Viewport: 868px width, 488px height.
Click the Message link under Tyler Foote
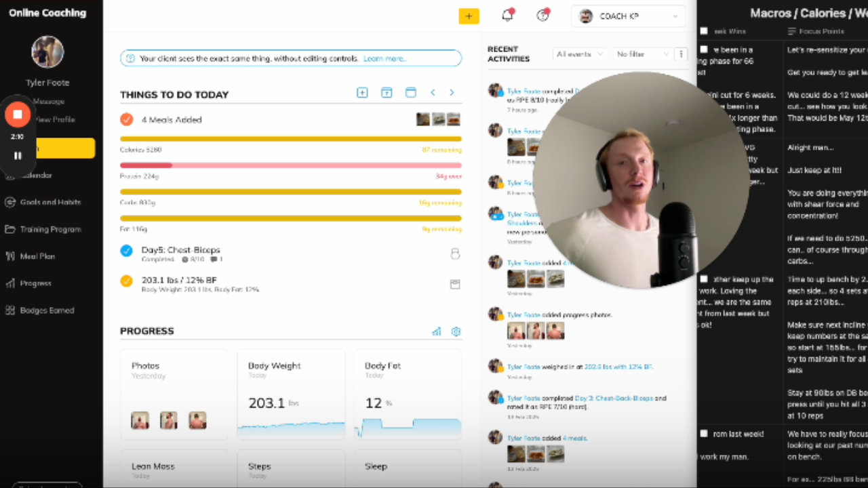(x=49, y=101)
